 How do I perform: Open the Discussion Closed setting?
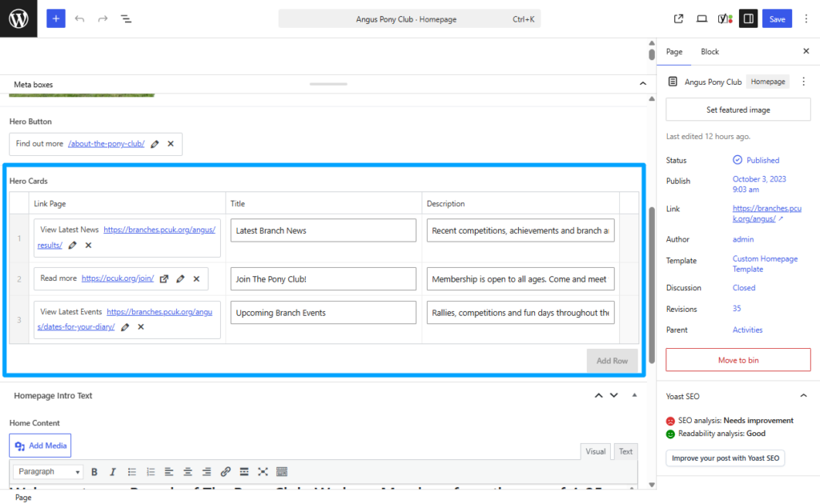tap(744, 288)
